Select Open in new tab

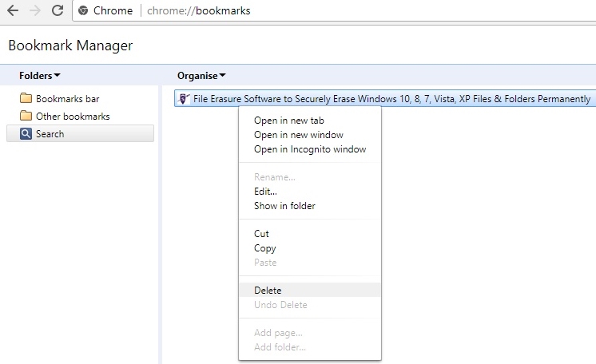coord(288,121)
